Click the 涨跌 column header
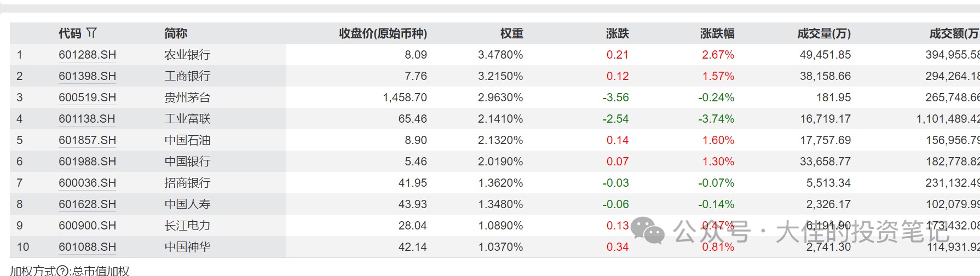Screen dimensions: 980x276 (617, 33)
